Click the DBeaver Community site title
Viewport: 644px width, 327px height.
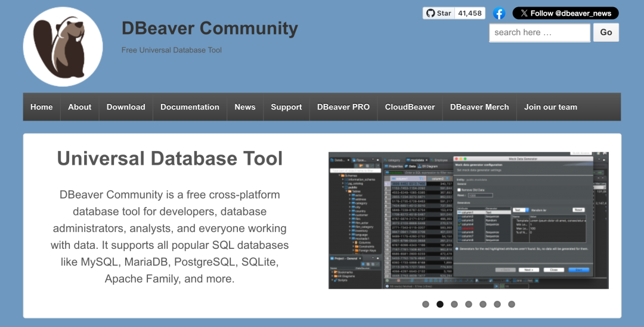click(x=210, y=29)
